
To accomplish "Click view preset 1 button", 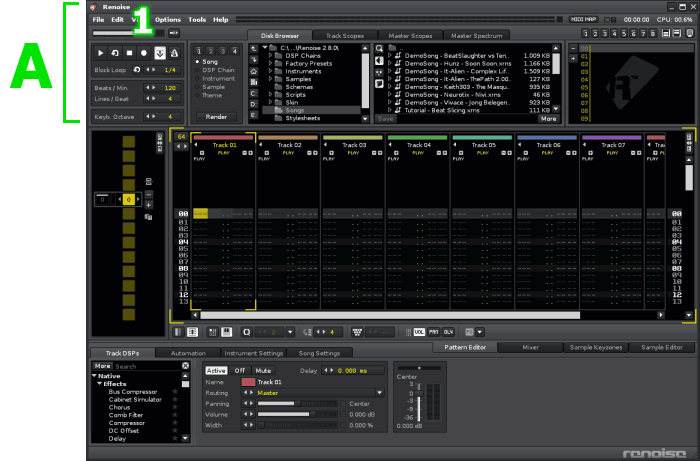I will 586,33.
